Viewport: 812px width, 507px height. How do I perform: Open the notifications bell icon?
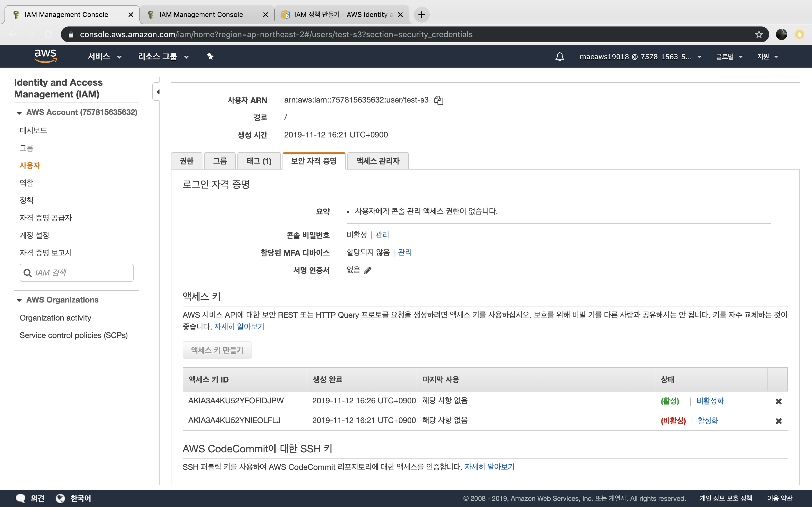pos(559,56)
